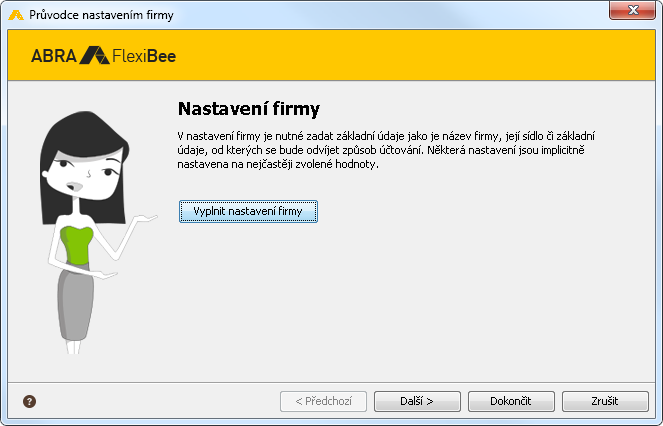The image size is (663, 426).
Task: Close the Průvodce nastavením firmy window
Action: click(x=633, y=10)
